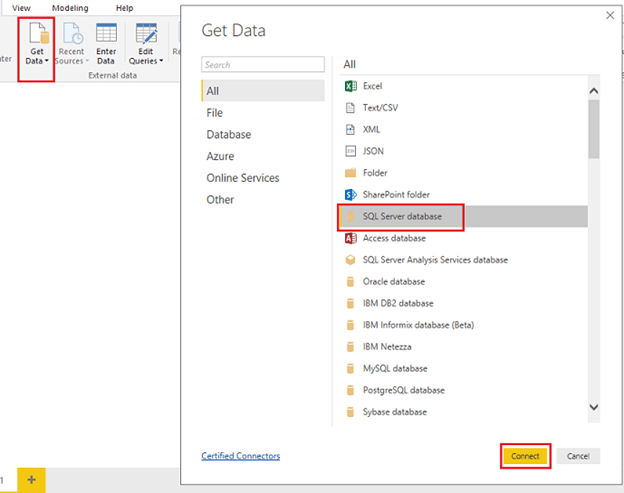This screenshot has height=493, width=624.
Task: Select the 'Oracle database' entry text
Action: tap(394, 282)
